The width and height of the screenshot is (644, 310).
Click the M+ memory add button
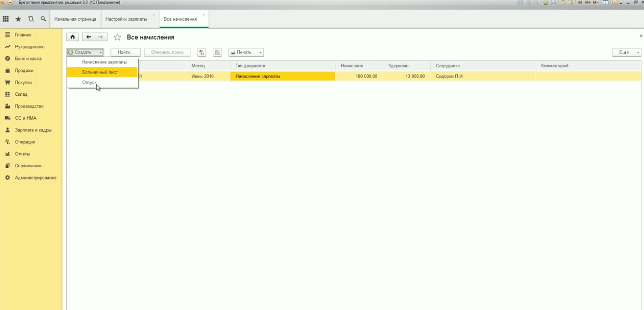(588, 3)
